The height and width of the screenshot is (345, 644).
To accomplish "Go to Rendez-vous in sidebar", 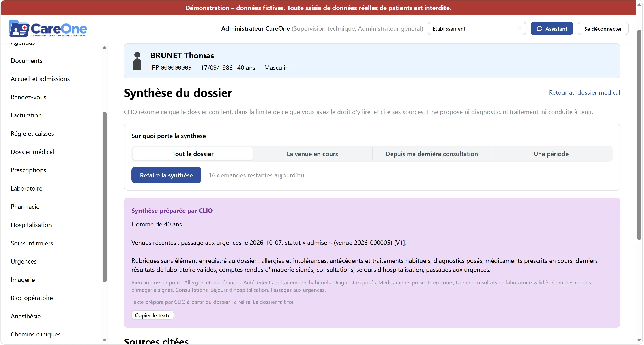I will (28, 97).
